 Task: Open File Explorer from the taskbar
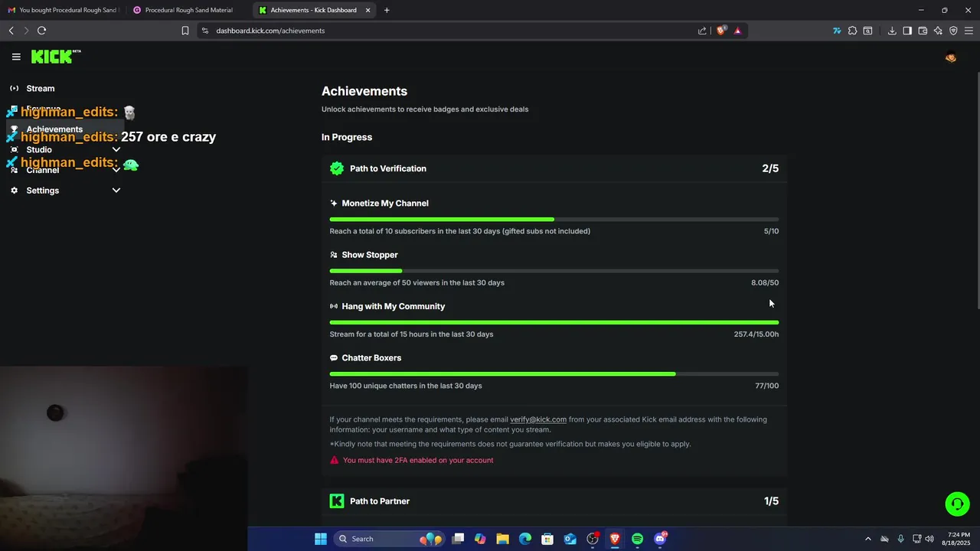[x=502, y=539]
